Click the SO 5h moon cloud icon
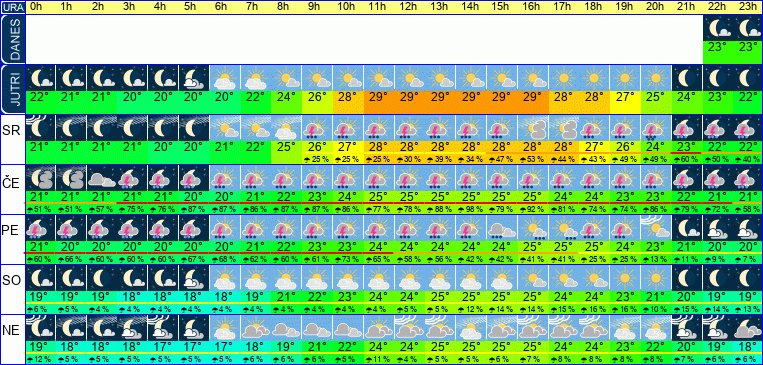763x365 pixels. tap(194, 277)
